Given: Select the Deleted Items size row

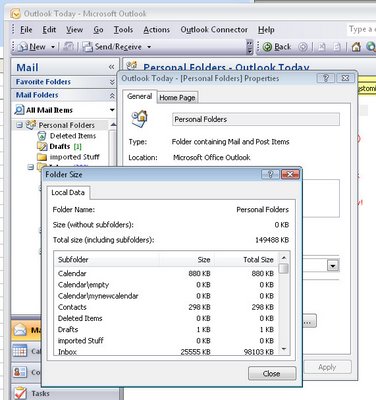Looking at the screenshot, I should coord(166,318).
